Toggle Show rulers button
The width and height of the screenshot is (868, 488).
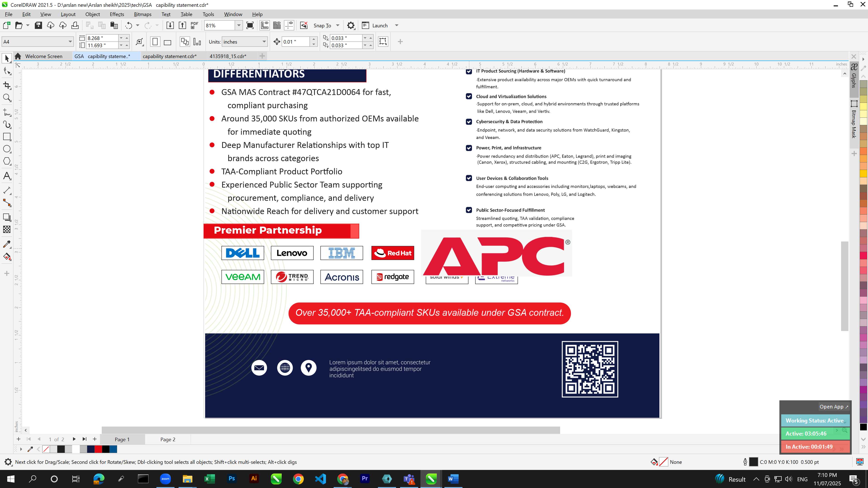[265, 25]
